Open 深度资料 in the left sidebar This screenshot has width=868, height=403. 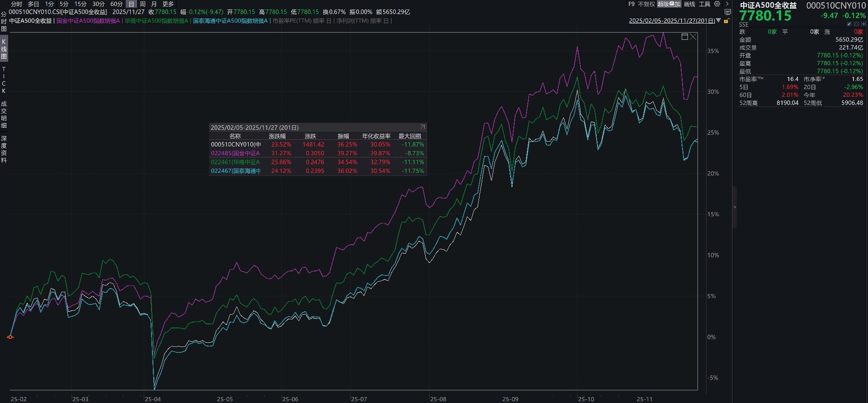tap(4, 149)
